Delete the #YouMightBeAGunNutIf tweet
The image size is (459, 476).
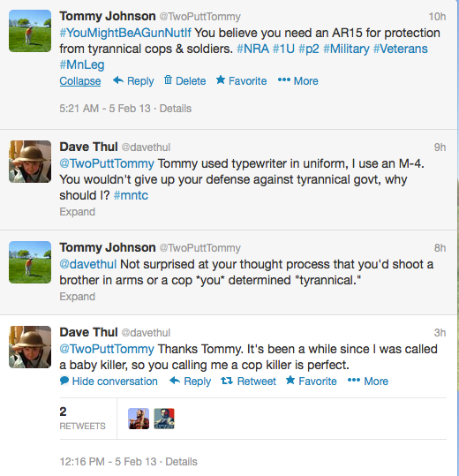tap(184, 81)
